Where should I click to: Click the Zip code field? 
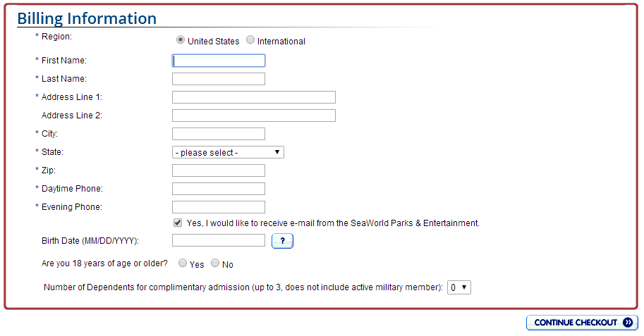[x=219, y=170]
